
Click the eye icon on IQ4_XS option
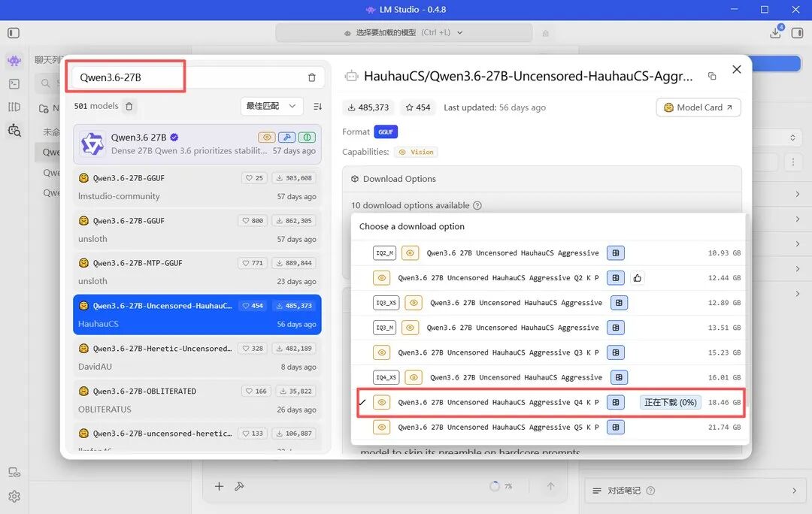point(414,377)
